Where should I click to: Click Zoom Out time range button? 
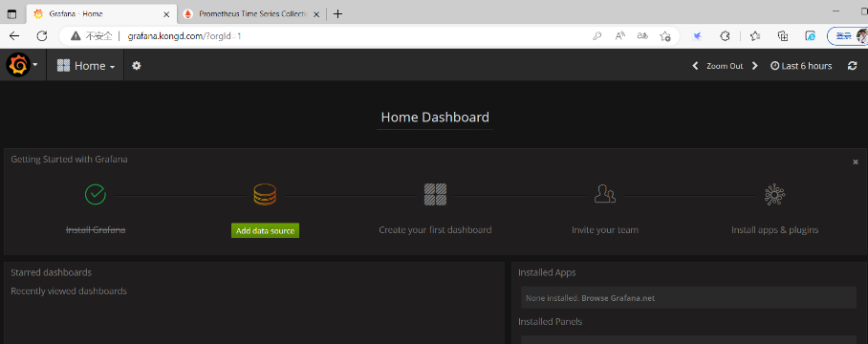(x=725, y=66)
